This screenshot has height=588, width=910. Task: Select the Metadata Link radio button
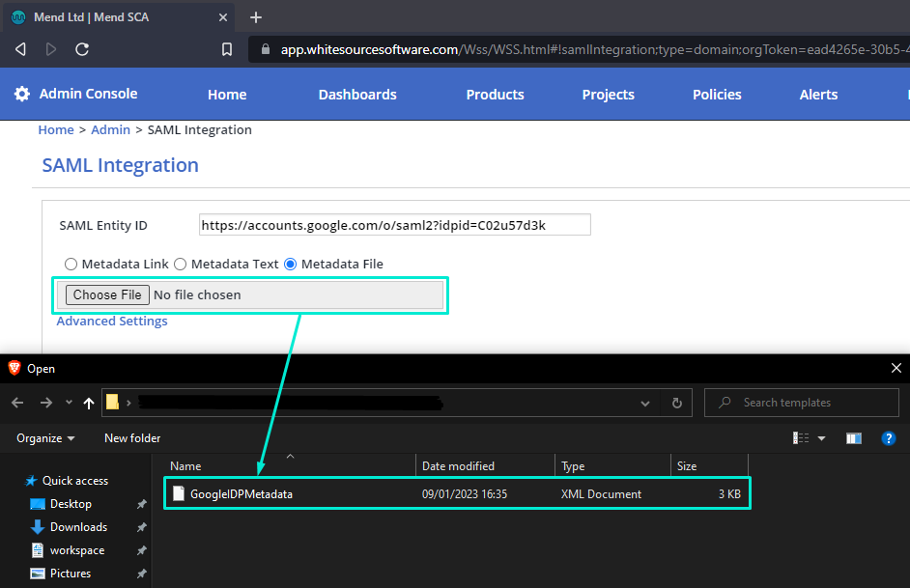(x=71, y=265)
